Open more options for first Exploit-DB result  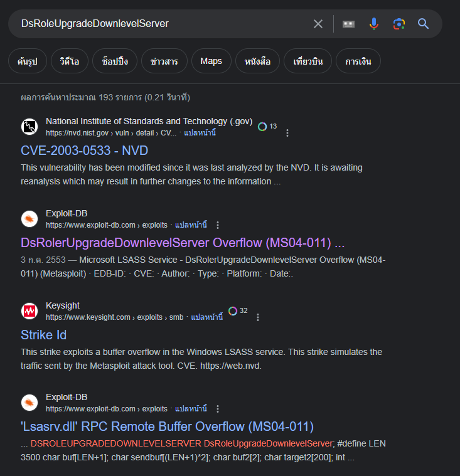(x=218, y=225)
